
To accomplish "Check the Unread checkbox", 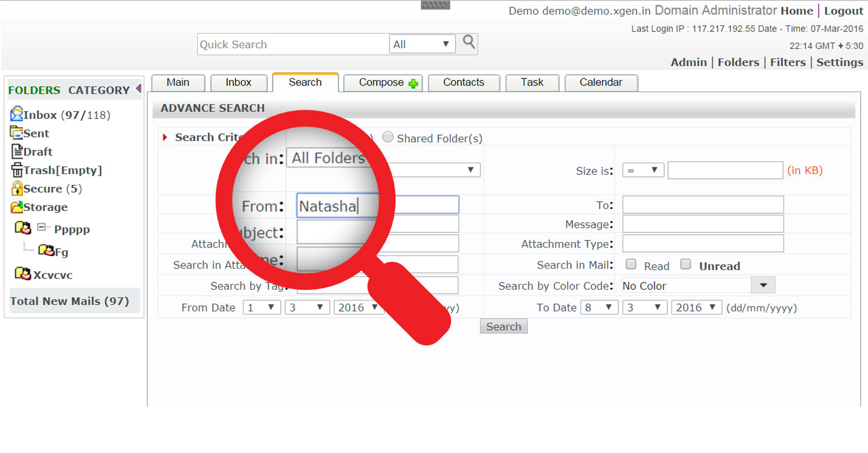I will pyautogui.click(x=685, y=264).
